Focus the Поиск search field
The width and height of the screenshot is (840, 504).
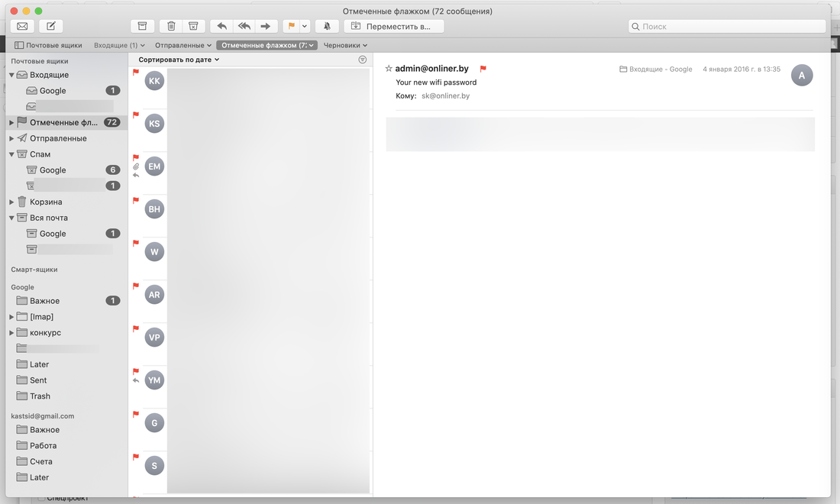point(727,26)
